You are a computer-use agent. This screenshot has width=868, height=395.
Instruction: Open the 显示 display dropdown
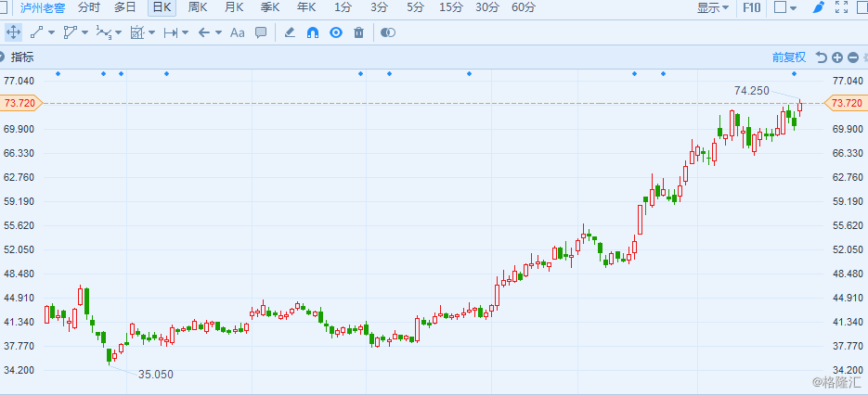coord(713,7)
